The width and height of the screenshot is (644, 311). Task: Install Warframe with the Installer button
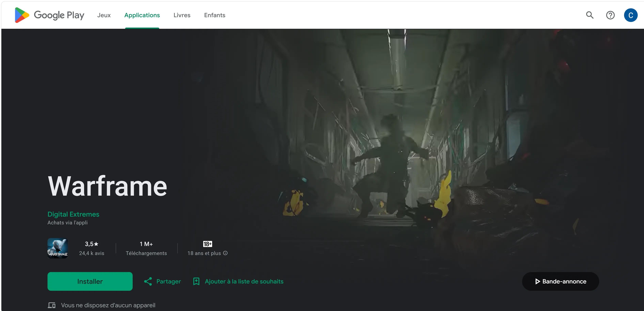tap(90, 282)
